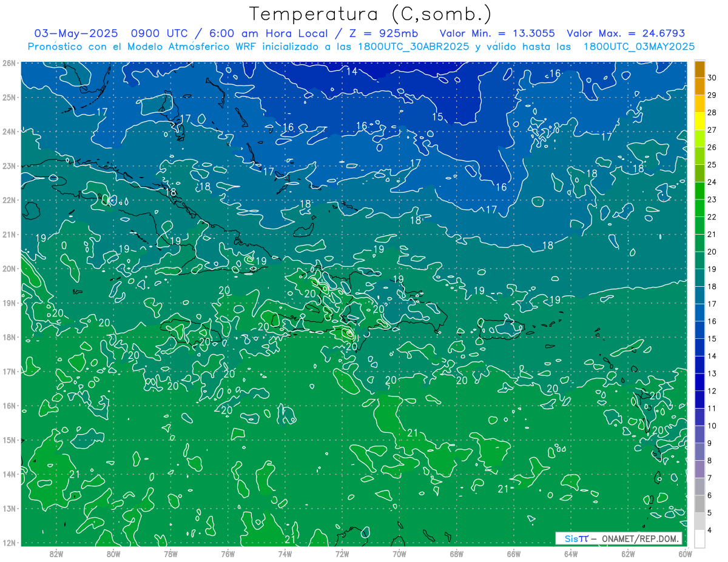Click the '16N' latitude axis label
Screen dimensions: 728x562
(x=9, y=406)
